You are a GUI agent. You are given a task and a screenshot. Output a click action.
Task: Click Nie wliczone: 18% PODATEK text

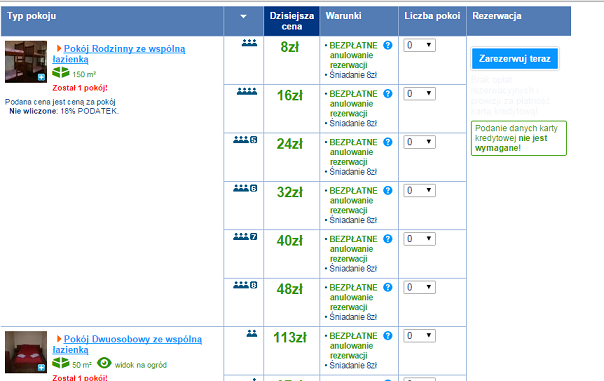(x=64, y=111)
